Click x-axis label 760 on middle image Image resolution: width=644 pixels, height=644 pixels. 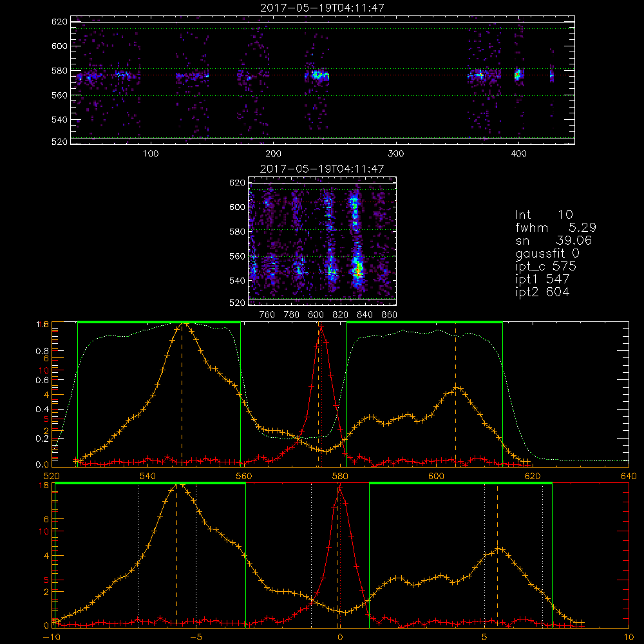[x=267, y=315]
